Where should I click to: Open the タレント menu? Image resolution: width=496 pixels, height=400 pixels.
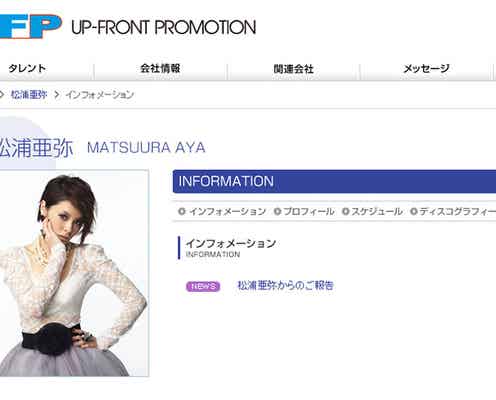[x=27, y=69]
